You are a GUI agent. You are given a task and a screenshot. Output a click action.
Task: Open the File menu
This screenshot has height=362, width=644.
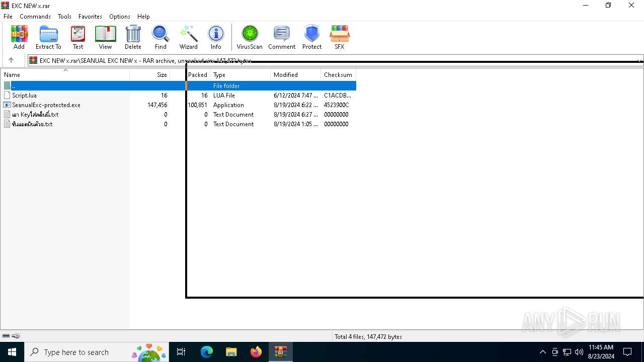(8, 16)
